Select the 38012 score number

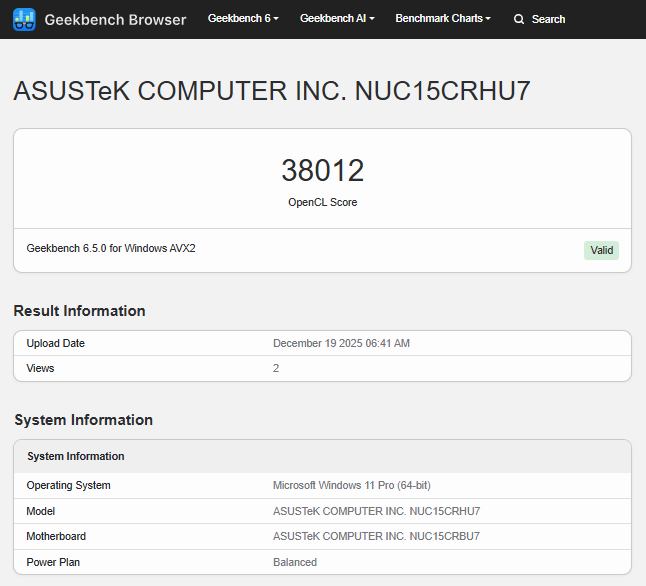tap(322, 171)
